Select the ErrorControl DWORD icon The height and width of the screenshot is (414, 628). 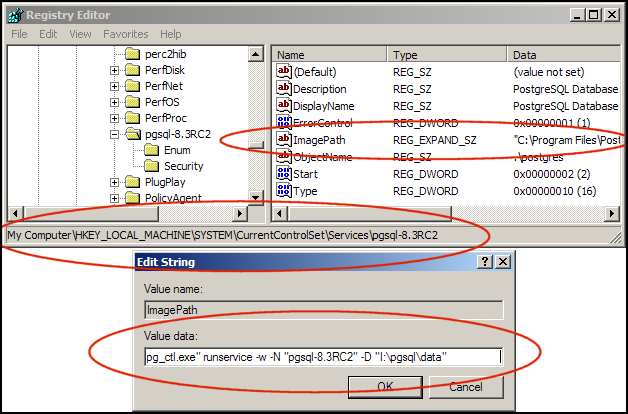pos(283,122)
